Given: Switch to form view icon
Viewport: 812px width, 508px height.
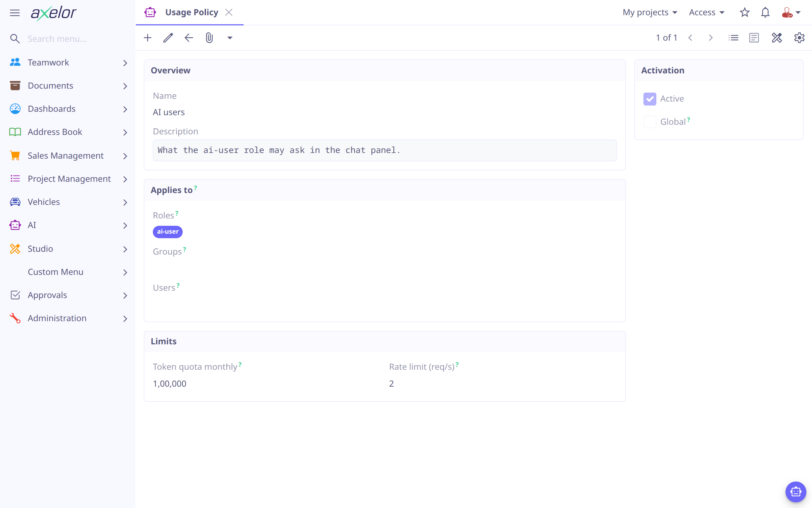Looking at the screenshot, I should click(754, 38).
